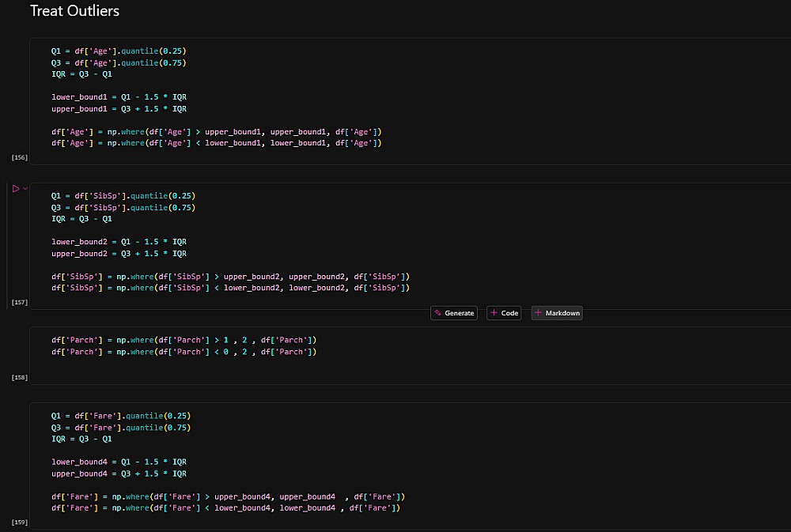
Task: Click the execution count 157 label
Action: (20, 303)
